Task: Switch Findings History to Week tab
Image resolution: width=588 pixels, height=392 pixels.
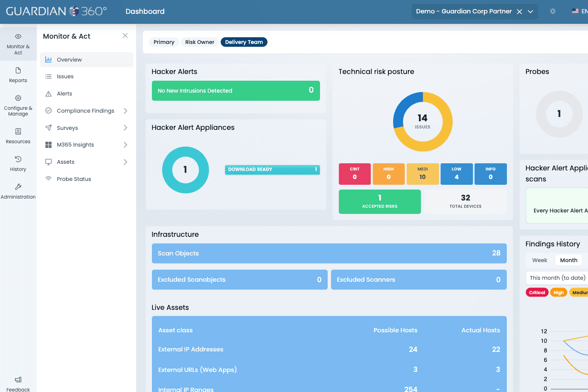Action: pyautogui.click(x=540, y=260)
